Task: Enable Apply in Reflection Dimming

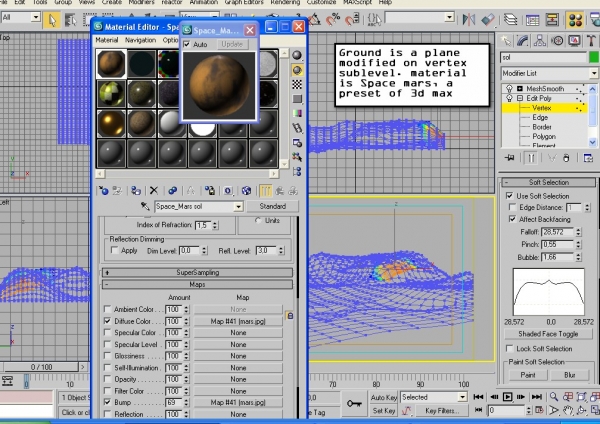Action: [114, 250]
